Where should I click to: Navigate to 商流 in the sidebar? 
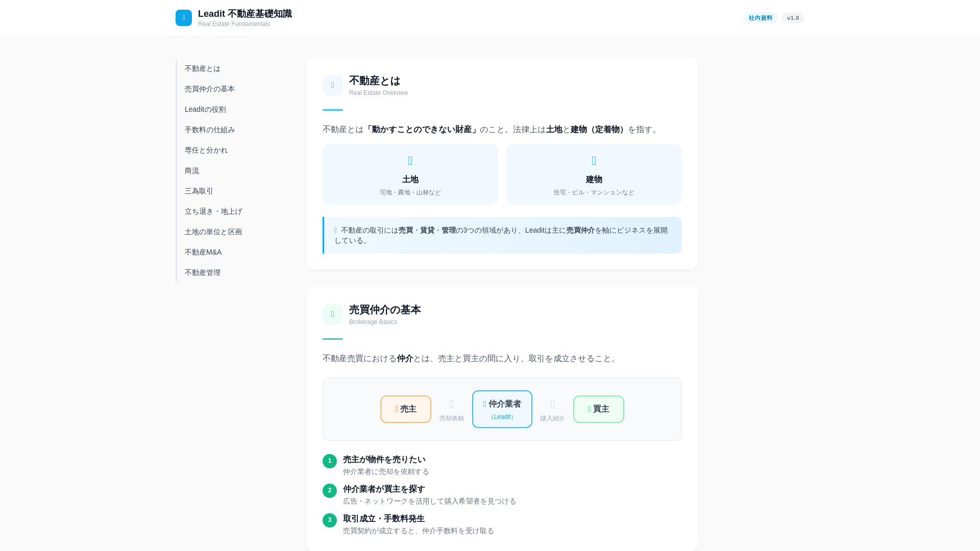pos(192,170)
